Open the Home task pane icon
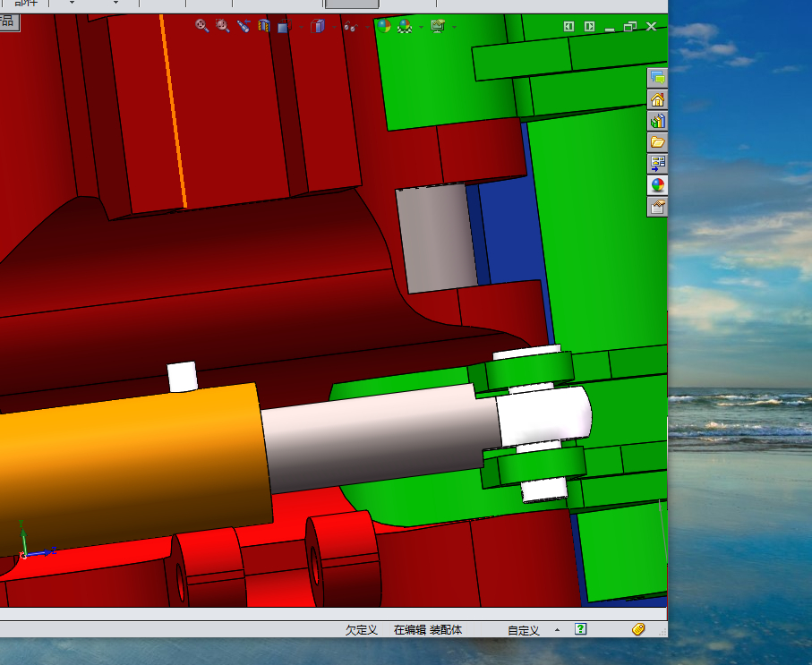The height and width of the screenshot is (665, 812). pyautogui.click(x=657, y=99)
